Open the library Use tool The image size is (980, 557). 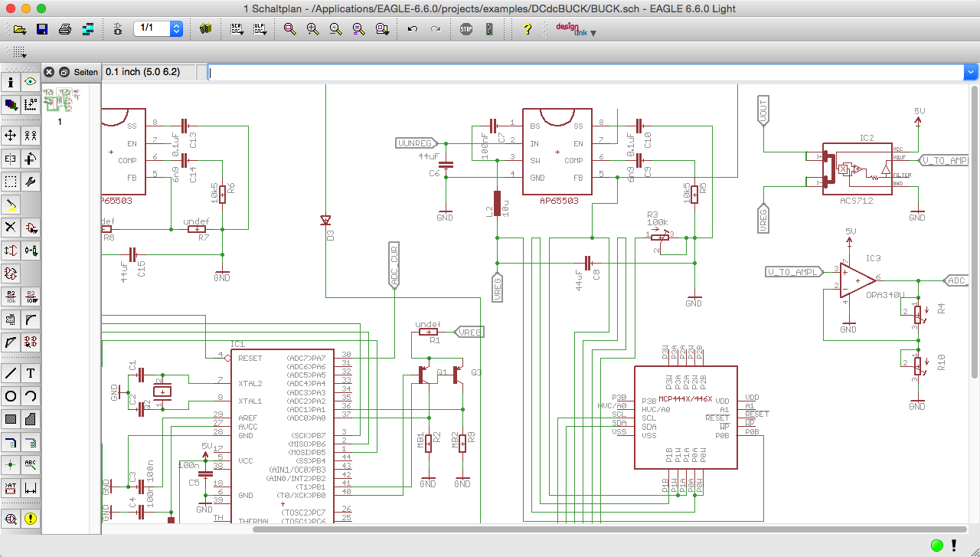click(205, 29)
